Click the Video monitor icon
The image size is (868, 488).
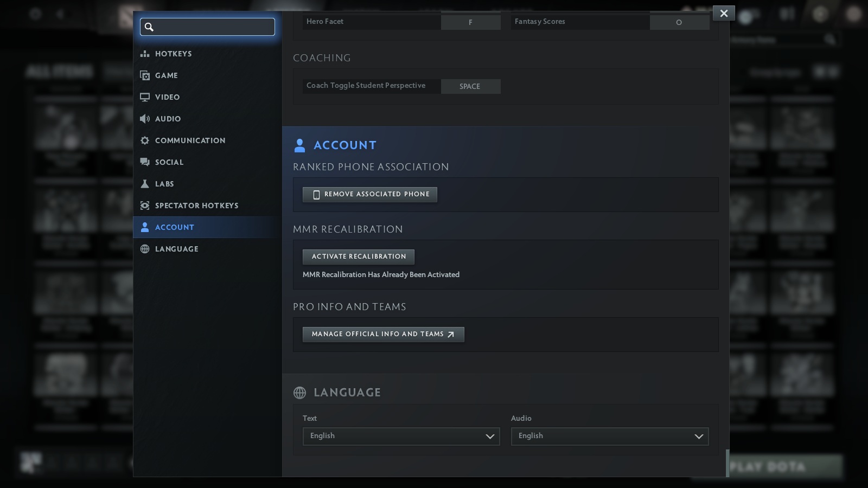coord(145,97)
